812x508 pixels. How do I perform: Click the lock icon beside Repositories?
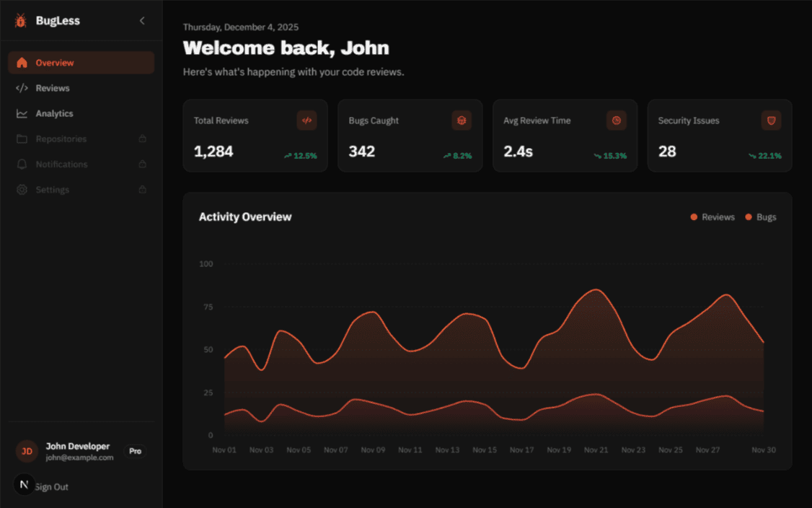(x=143, y=139)
